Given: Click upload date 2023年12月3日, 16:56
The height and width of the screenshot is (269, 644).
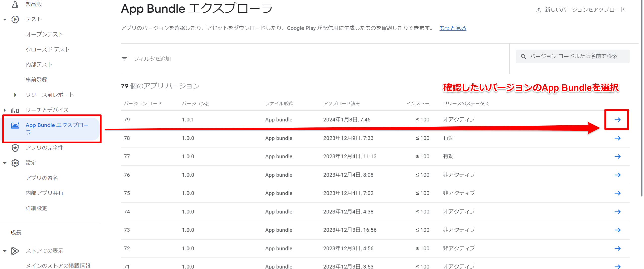Looking at the screenshot, I should [x=350, y=230].
